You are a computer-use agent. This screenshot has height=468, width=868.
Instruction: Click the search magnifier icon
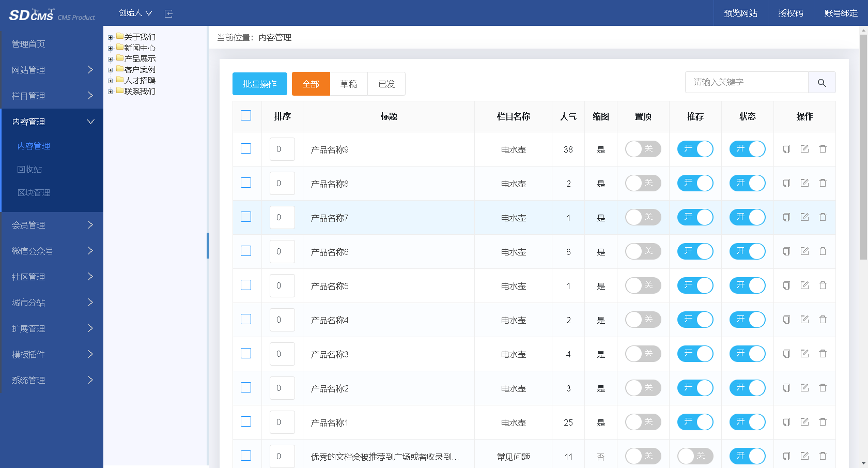click(x=822, y=82)
